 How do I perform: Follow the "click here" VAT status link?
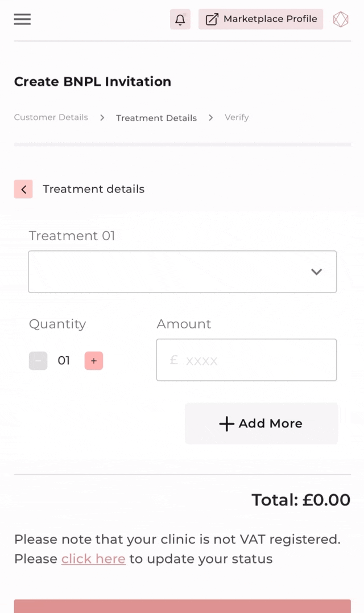tap(93, 559)
